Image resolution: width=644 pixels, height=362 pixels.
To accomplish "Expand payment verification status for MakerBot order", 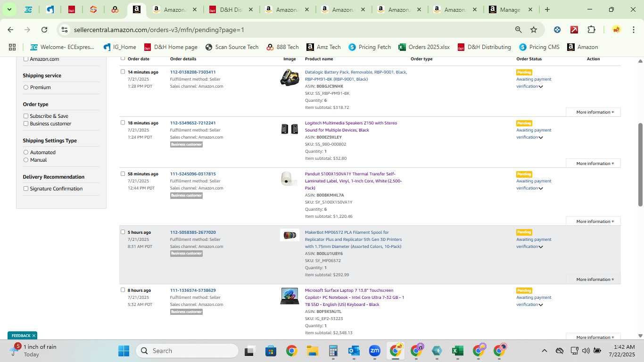I will (541, 247).
